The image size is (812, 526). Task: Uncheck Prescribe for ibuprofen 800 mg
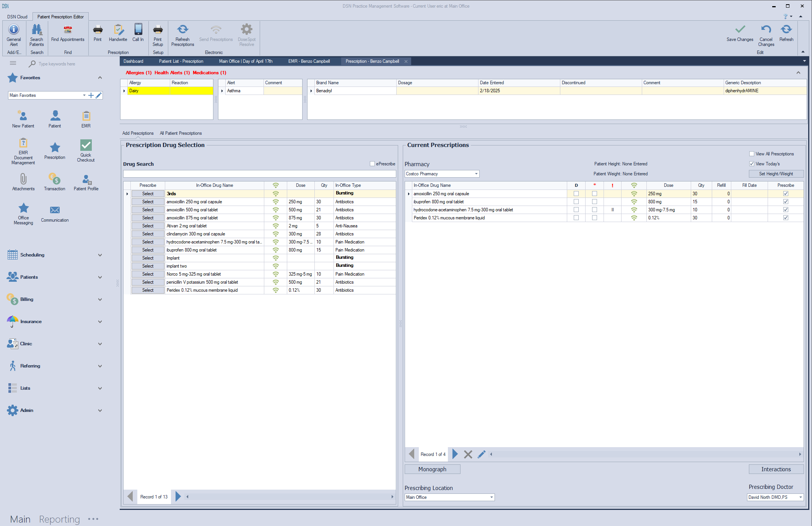(x=786, y=202)
